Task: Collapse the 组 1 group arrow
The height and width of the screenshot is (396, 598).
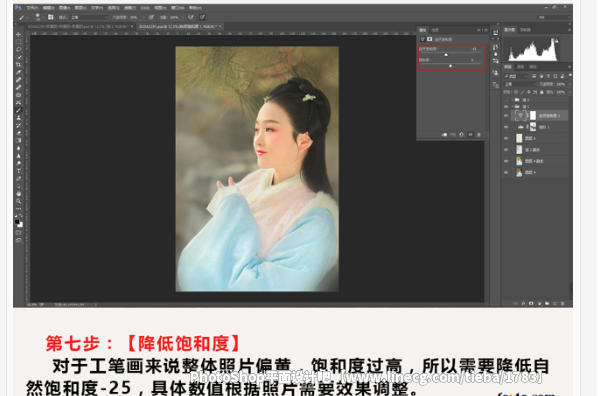Action: point(512,106)
